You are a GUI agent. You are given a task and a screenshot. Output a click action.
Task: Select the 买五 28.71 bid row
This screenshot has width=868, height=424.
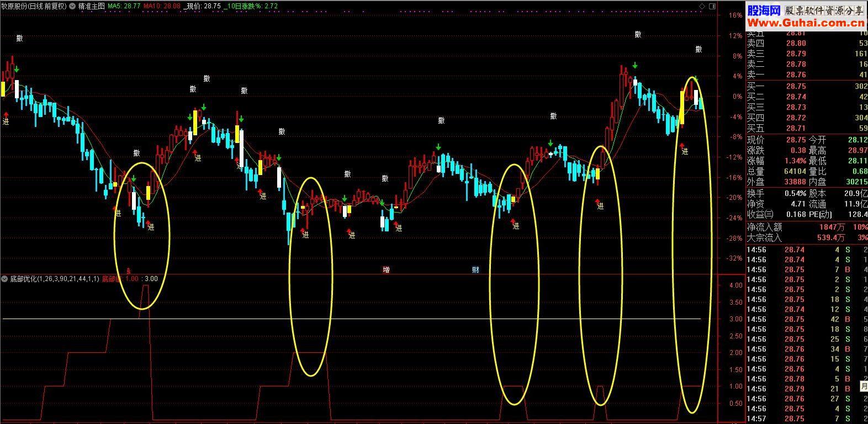click(x=807, y=128)
